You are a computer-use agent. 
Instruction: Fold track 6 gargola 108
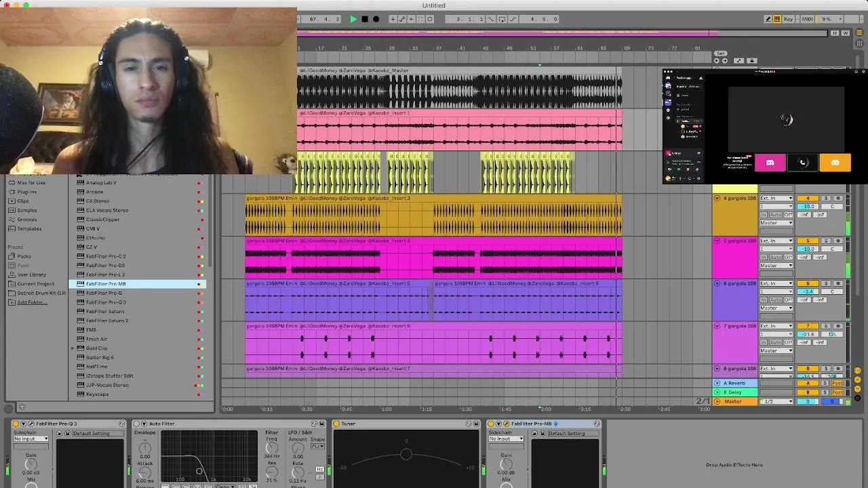[x=717, y=284]
